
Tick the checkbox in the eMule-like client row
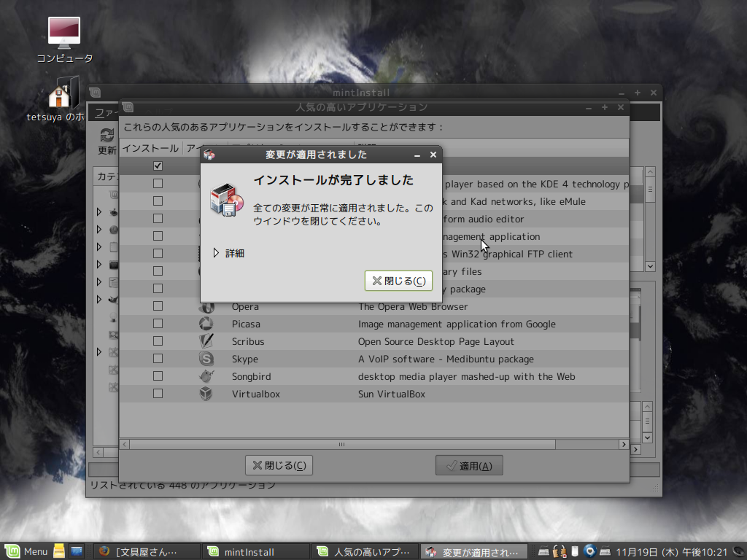158,201
